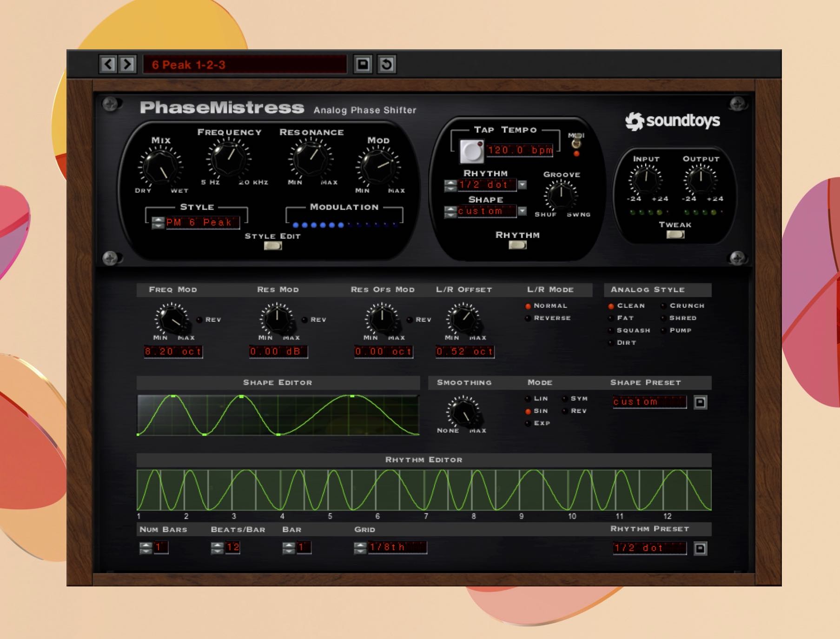
Task: Select Reverse L/R mode
Action: (528, 319)
